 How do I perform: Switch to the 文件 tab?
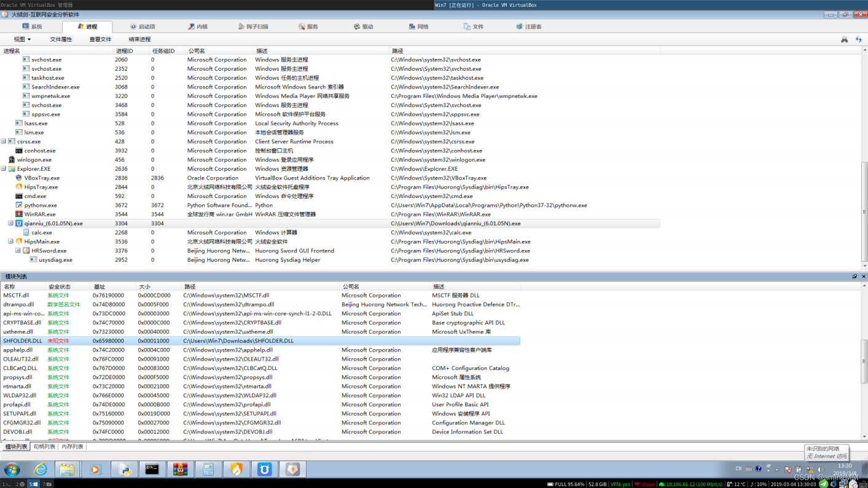coord(474,27)
